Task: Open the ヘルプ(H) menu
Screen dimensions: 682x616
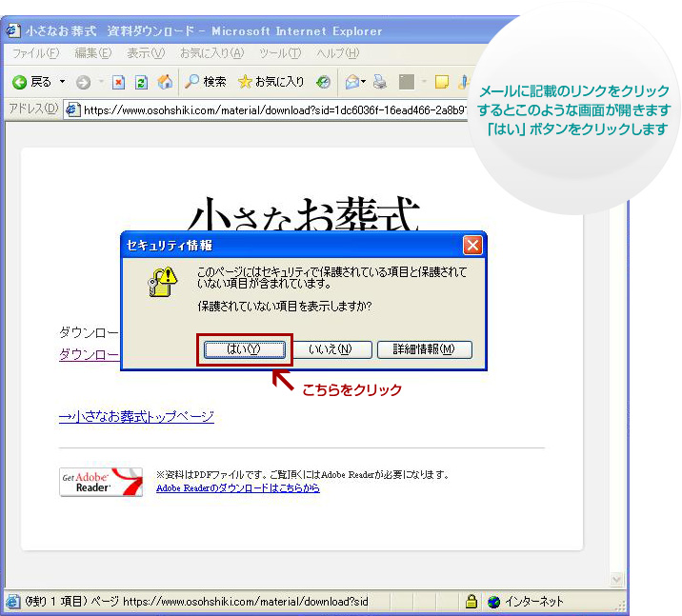Action: point(337,53)
